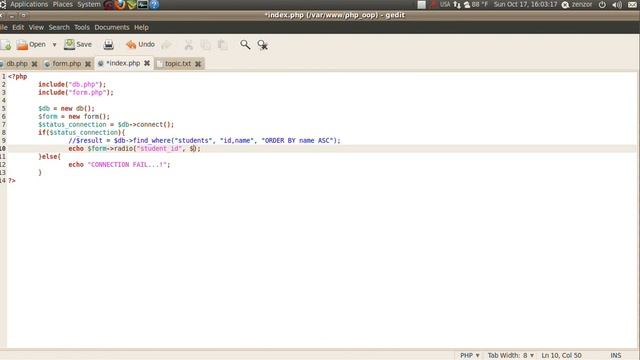The height and width of the screenshot is (360, 640).
Task: Open the Tools menu
Action: click(82, 27)
